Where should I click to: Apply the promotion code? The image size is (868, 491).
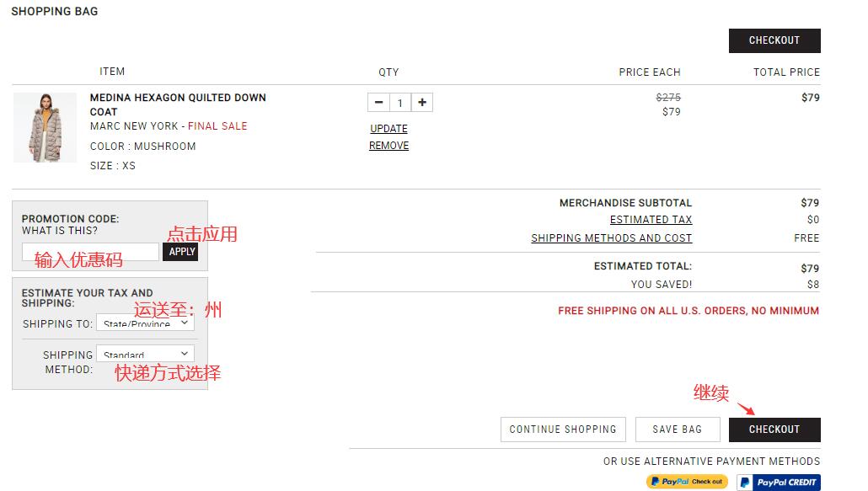tap(181, 251)
